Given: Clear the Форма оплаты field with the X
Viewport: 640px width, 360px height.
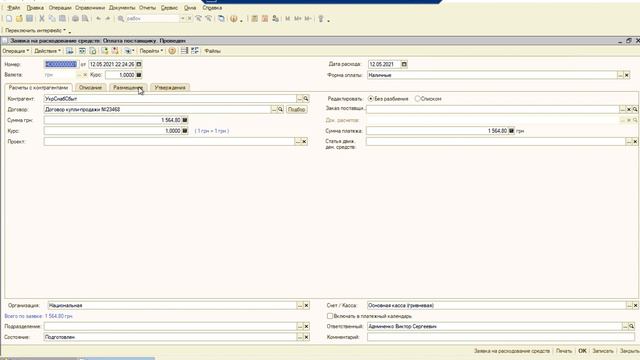Looking at the screenshot, I should point(627,75).
